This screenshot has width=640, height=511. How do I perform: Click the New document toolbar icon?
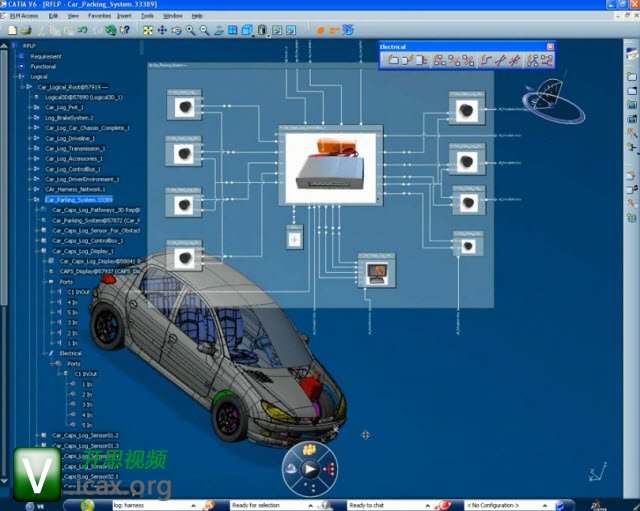click(13, 30)
